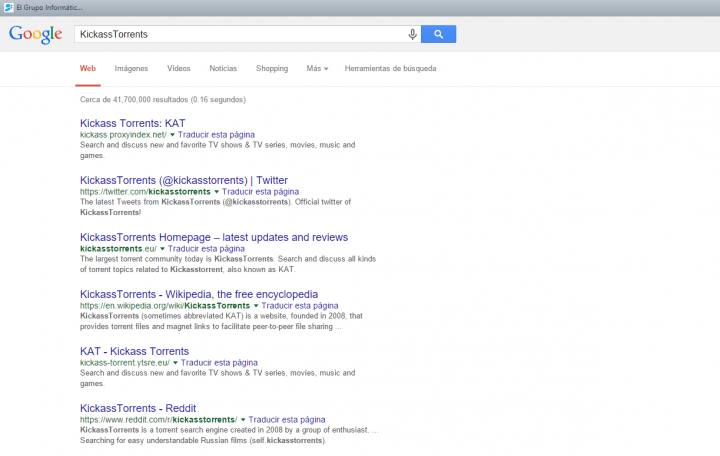Expand the arrow next to en.wikipedia.org URL

(x=256, y=305)
